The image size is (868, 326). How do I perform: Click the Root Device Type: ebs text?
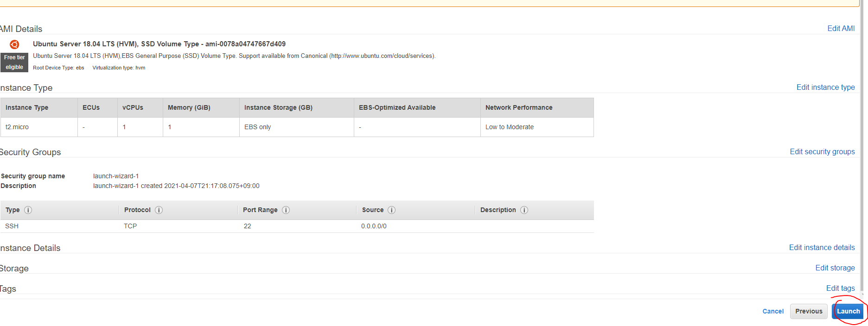tap(58, 68)
